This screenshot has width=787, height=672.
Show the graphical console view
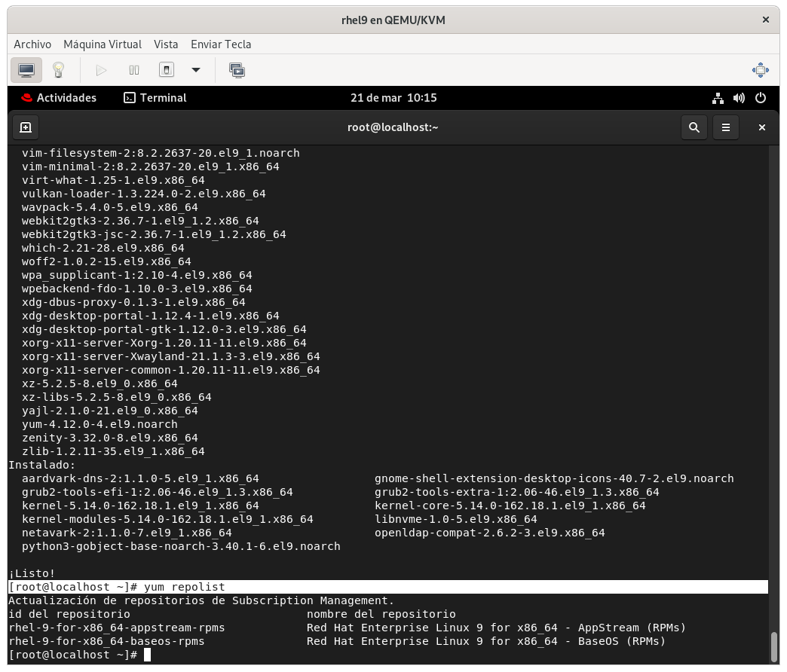(26, 70)
